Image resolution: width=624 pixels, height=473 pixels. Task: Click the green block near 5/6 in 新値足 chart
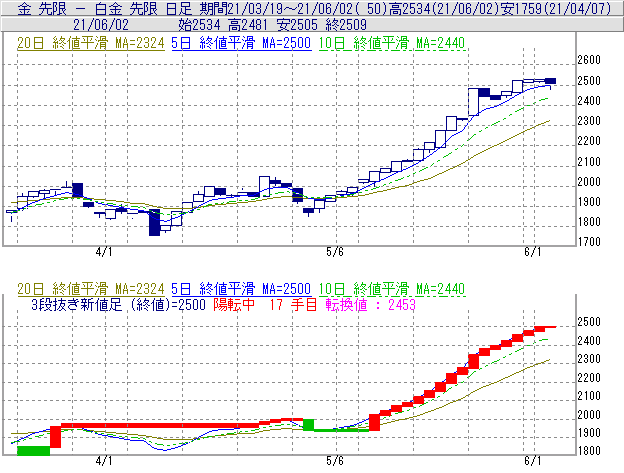click(x=308, y=425)
